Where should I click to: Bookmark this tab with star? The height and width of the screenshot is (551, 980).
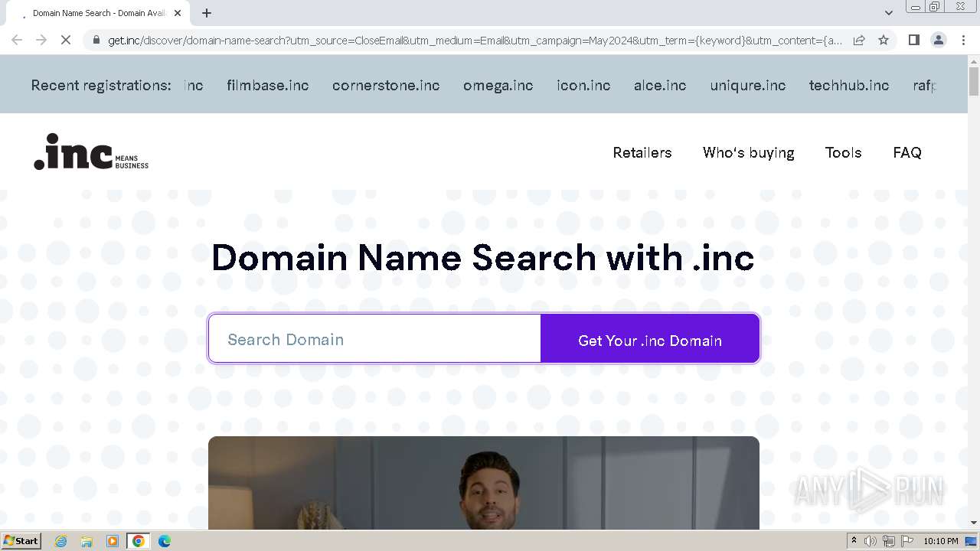coord(884,40)
